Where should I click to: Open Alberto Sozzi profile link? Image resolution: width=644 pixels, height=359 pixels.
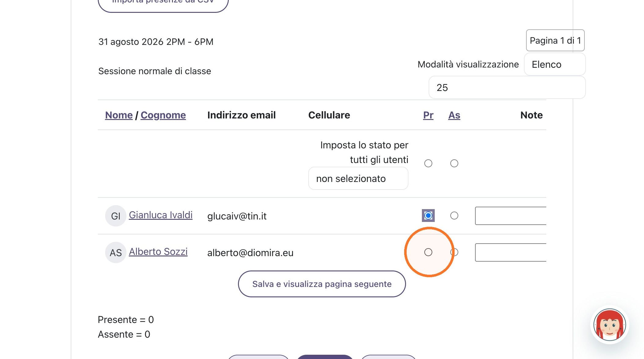(x=158, y=252)
